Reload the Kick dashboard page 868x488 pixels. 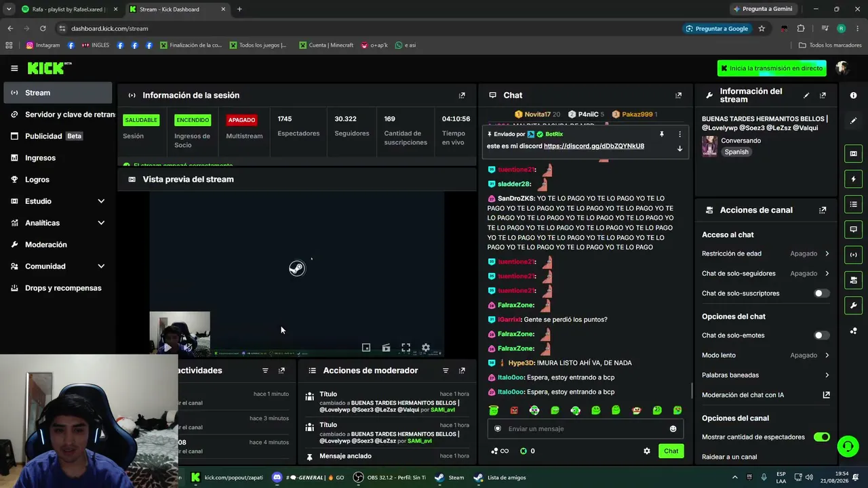tap(43, 28)
